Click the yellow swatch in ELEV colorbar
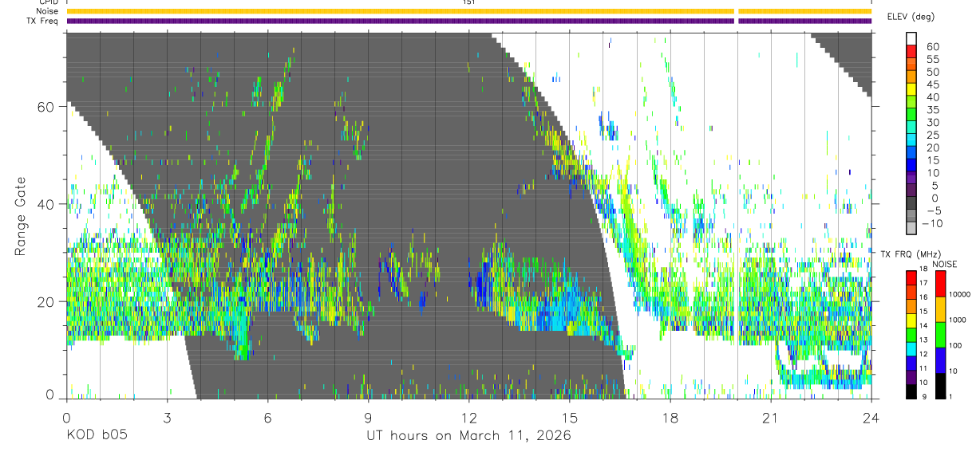Viewport: 980px width, 452px height. click(911, 88)
